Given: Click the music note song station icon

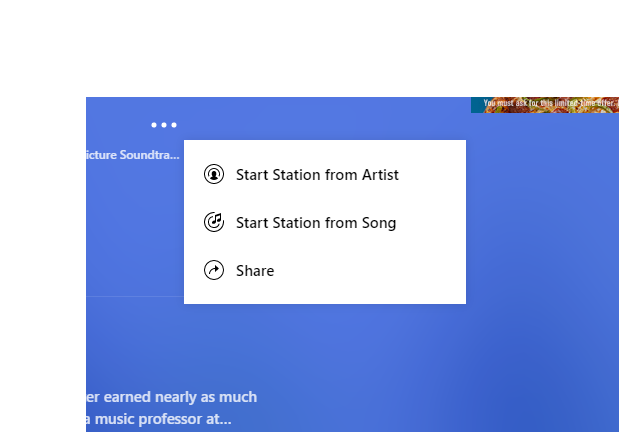Looking at the screenshot, I should coord(213,222).
